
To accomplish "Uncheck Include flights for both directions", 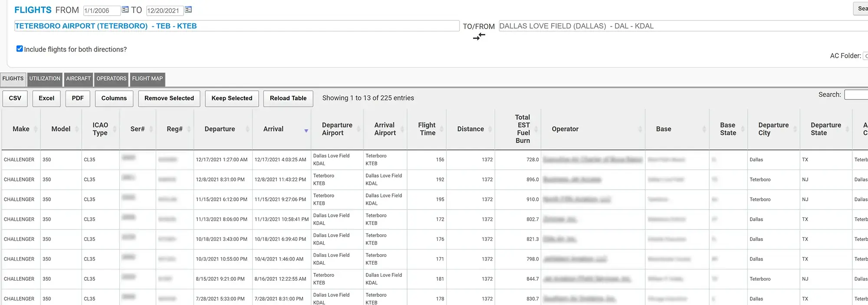I will point(20,49).
